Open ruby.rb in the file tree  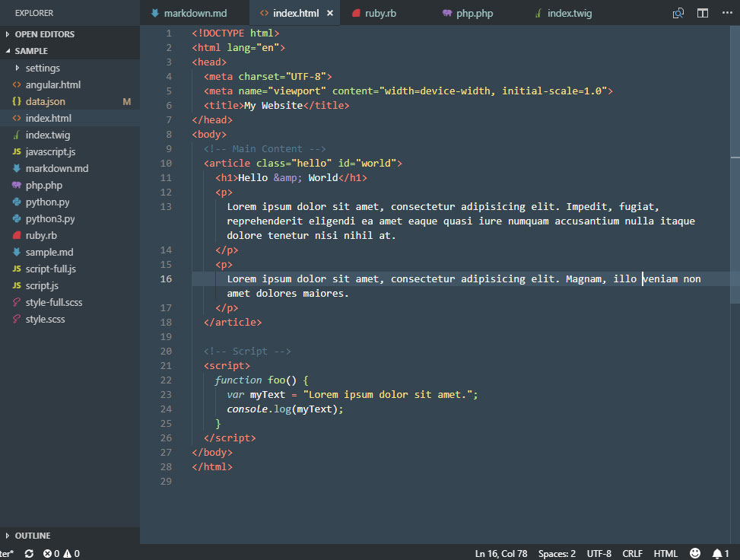point(70,235)
